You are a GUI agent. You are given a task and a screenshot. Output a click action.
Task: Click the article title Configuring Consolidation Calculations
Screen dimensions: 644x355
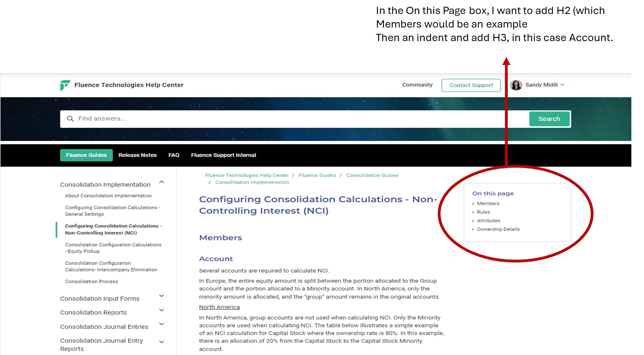click(x=318, y=205)
